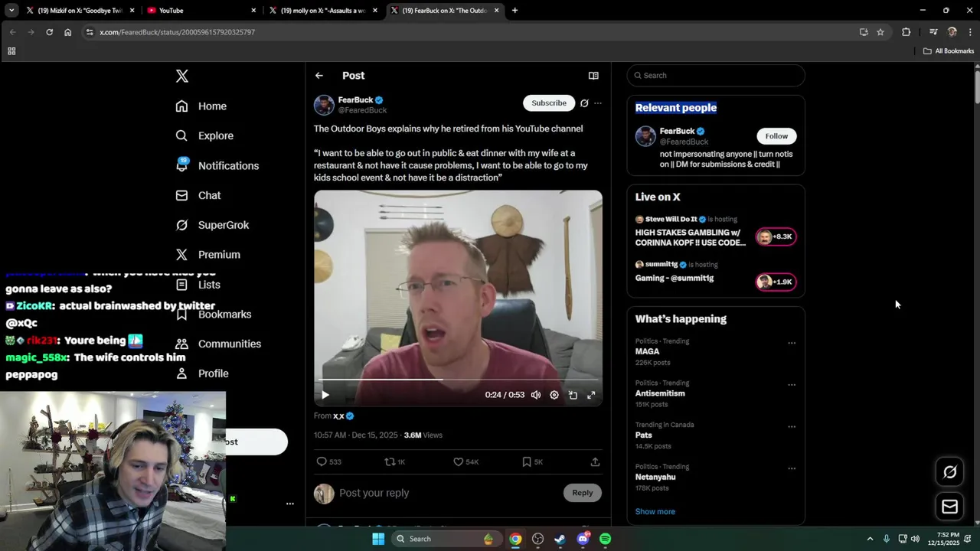Click the Chat envelope icon
Screen dimensions: 980x551
(x=181, y=195)
